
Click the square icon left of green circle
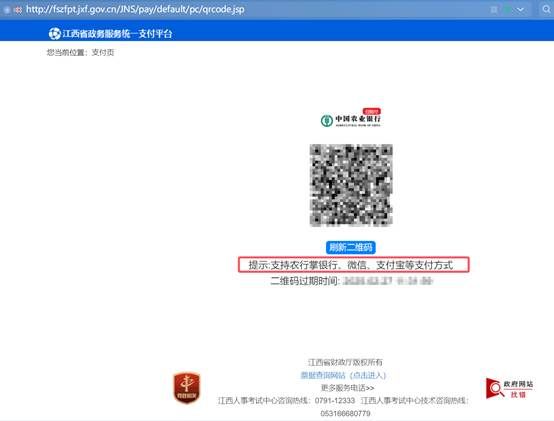(494, 10)
